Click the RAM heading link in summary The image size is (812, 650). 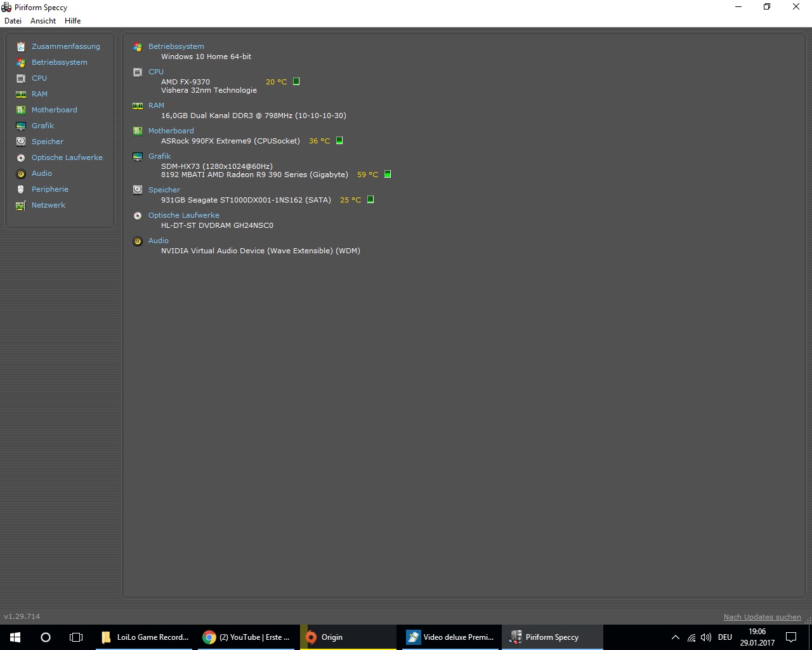(156, 105)
